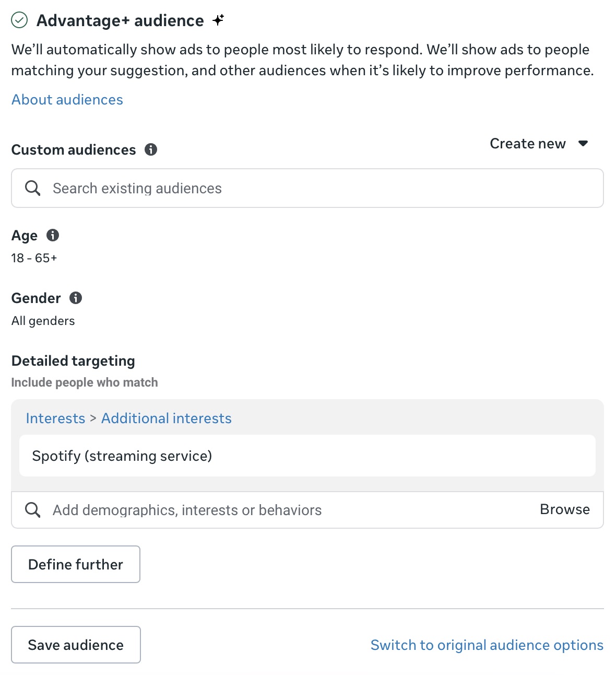The height and width of the screenshot is (675, 616).
Task: Click the magnifier in Search existing audiences
Action: tap(32, 188)
